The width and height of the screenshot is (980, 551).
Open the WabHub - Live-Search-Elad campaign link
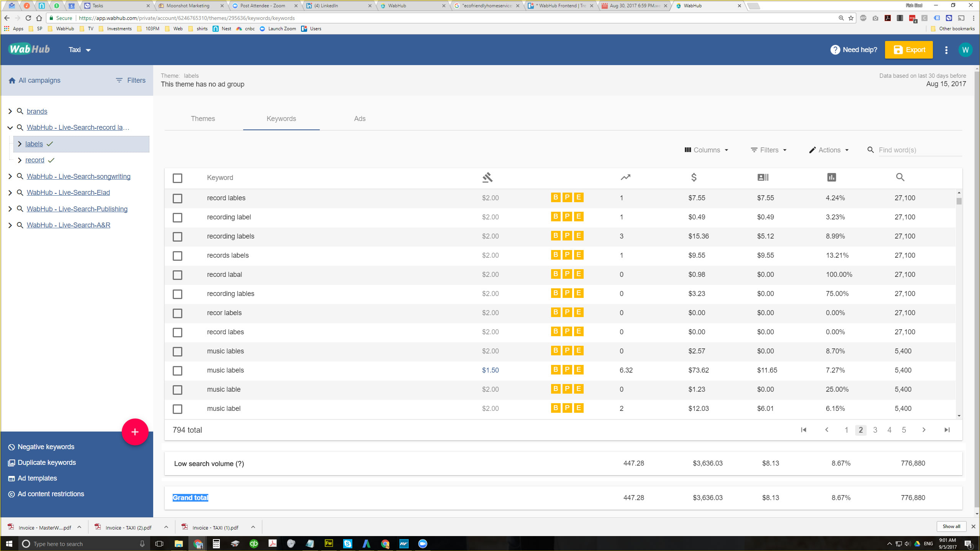tap(68, 193)
